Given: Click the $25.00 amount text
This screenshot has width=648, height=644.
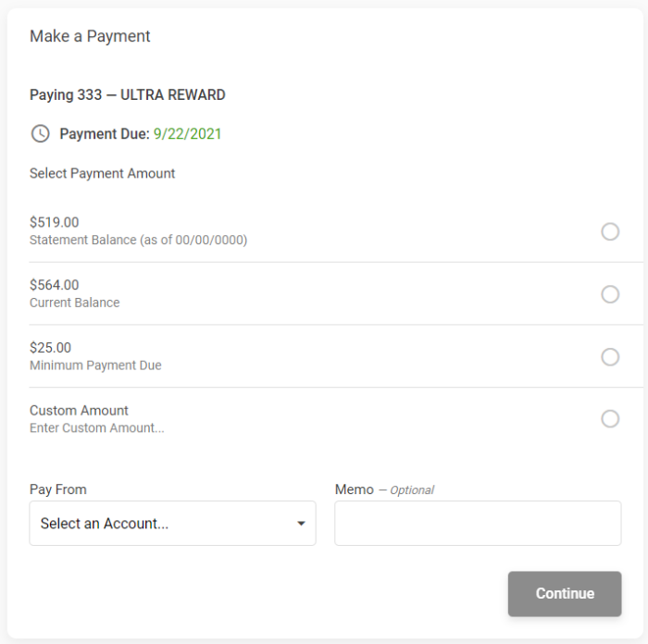Looking at the screenshot, I should point(50,348).
